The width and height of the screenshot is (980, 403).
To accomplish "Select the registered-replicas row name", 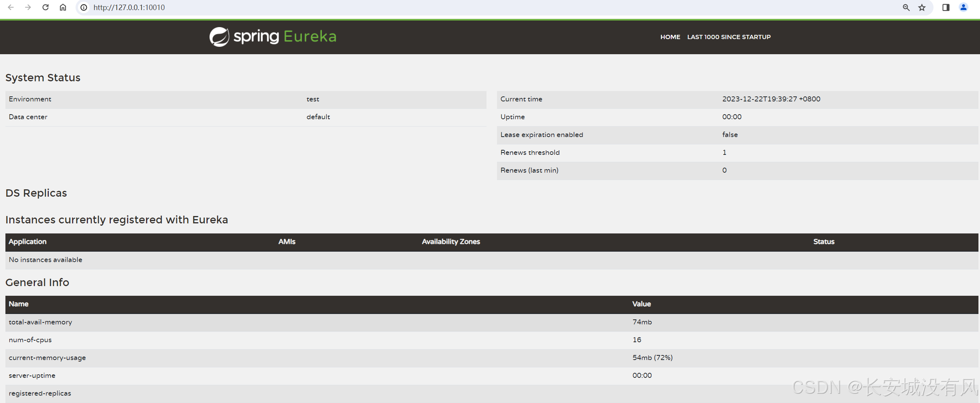I will click(x=40, y=393).
